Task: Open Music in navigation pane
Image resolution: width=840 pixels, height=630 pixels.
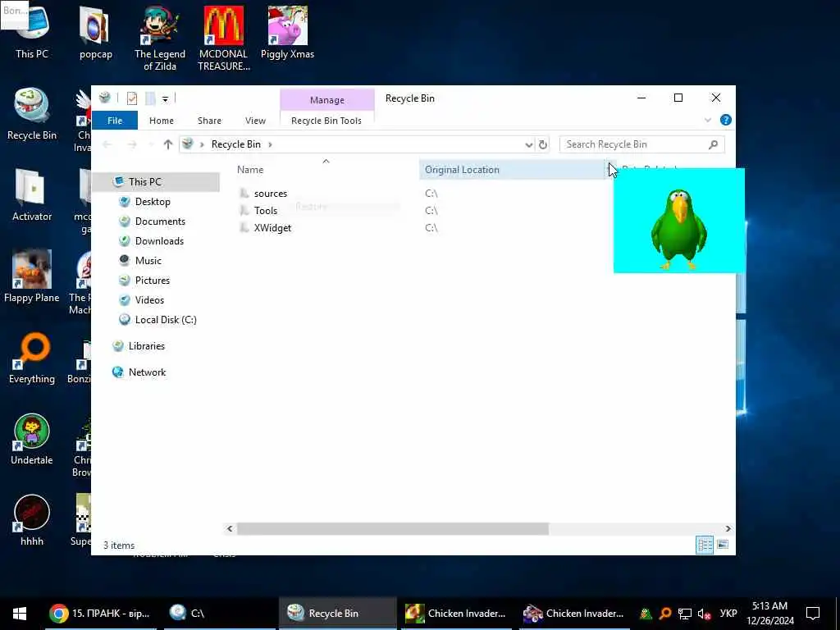Action: 148,261
